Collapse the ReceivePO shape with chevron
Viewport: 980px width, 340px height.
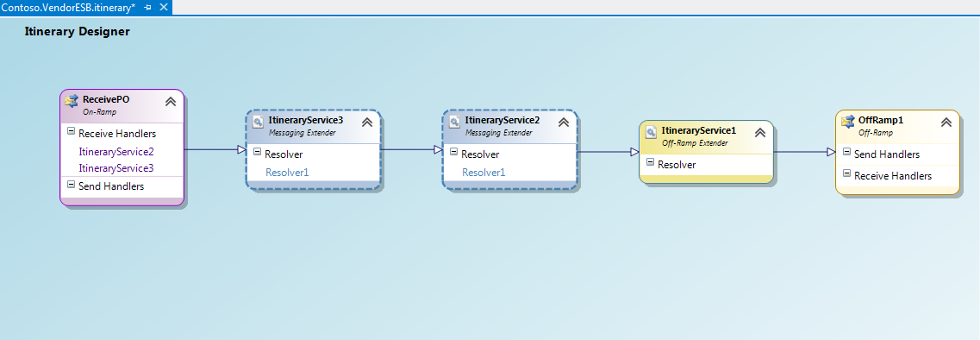point(170,102)
